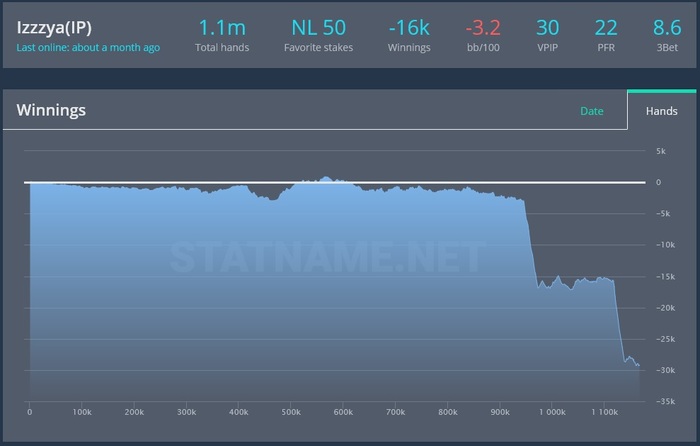Click the 3Bet value 8.6
The image size is (700, 446).
click(x=667, y=28)
